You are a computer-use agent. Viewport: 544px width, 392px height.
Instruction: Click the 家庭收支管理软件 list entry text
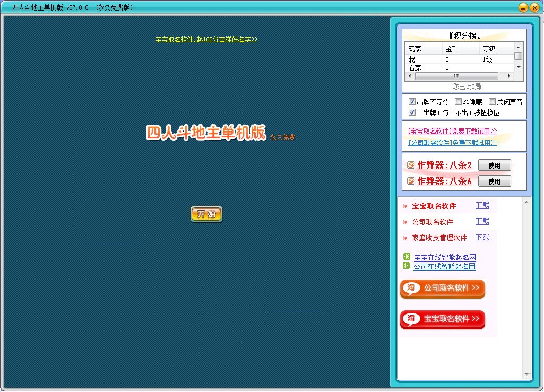[x=439, y=238]
